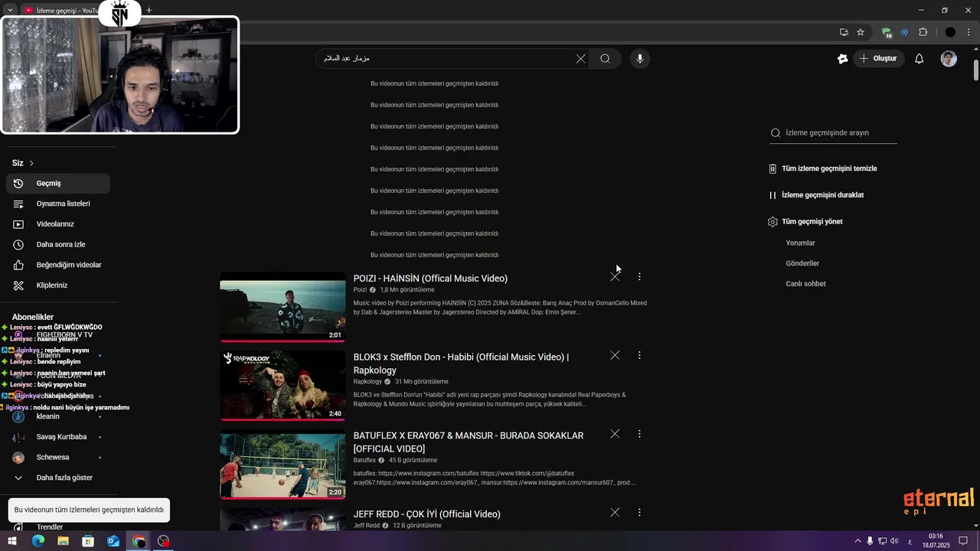The height and width of the screenshot is (551, 980).
Task: Remove BLOK3 Habibi video from history
Action: 615,355
